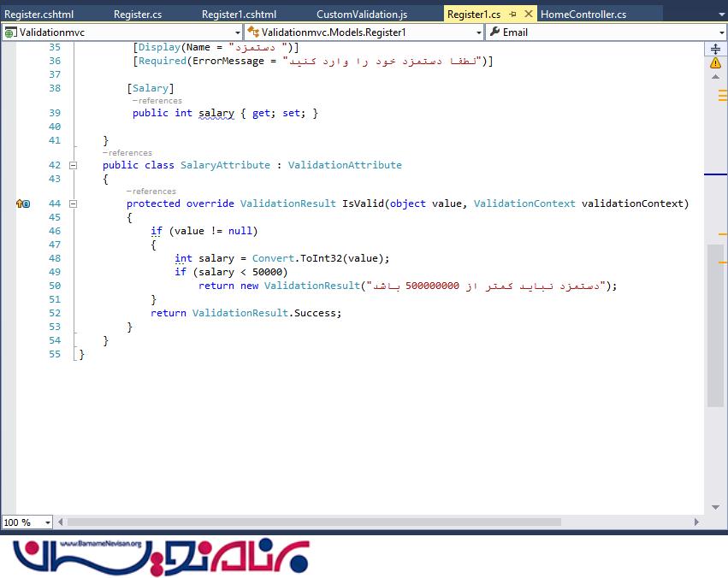Pin the Register1.cs tab
The width and height of the screenshot is (728, 578).
pos(512,15)
